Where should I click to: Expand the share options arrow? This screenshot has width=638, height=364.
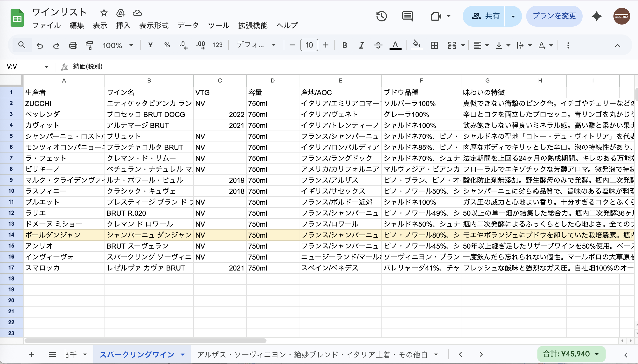[x=513, y=16]
